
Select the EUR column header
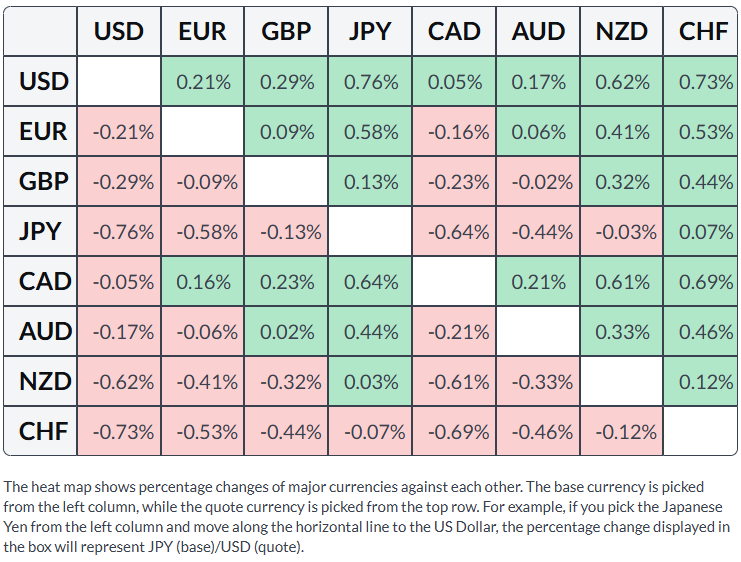click(x=202, y=31)
